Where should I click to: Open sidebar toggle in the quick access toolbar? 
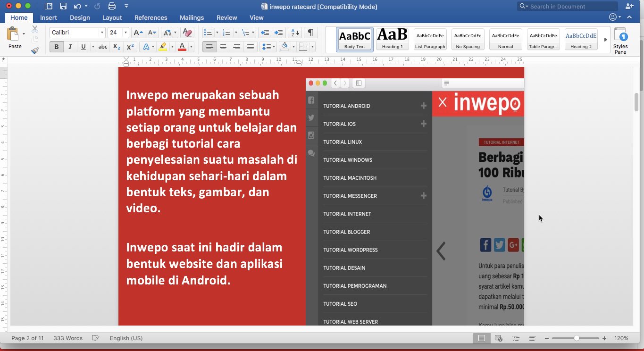(x=49, y=6)
